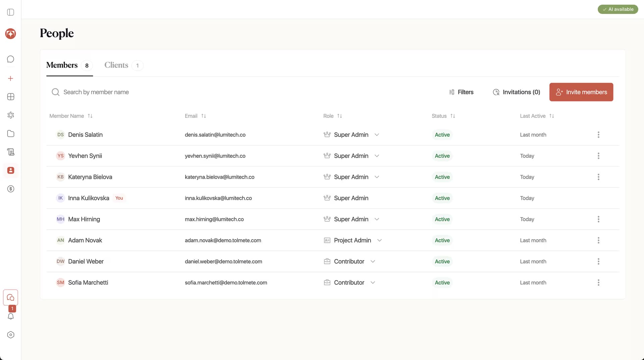This screenshot has width=644, height=360.
Task: Open Invitations (0) list
Action: 516,92
